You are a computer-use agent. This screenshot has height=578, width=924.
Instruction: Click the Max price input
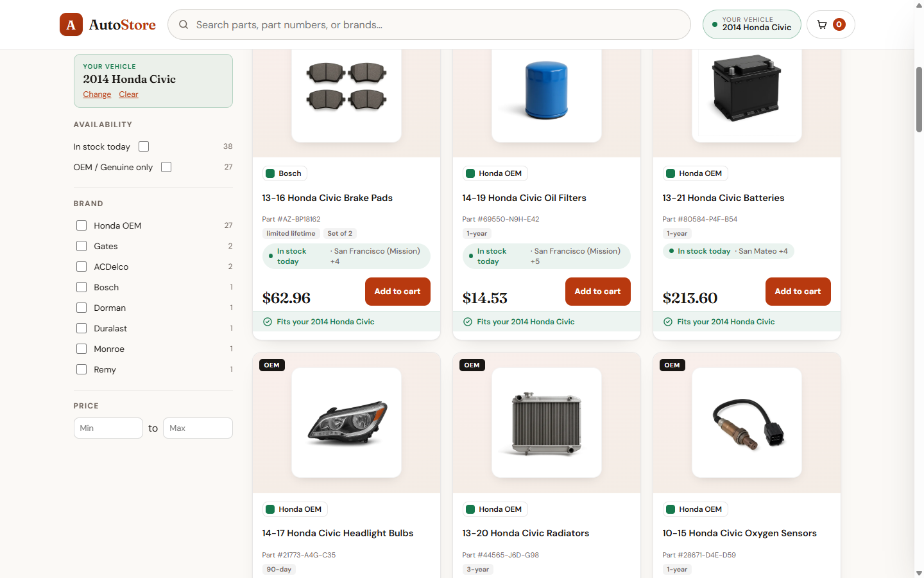pos(198,428)
